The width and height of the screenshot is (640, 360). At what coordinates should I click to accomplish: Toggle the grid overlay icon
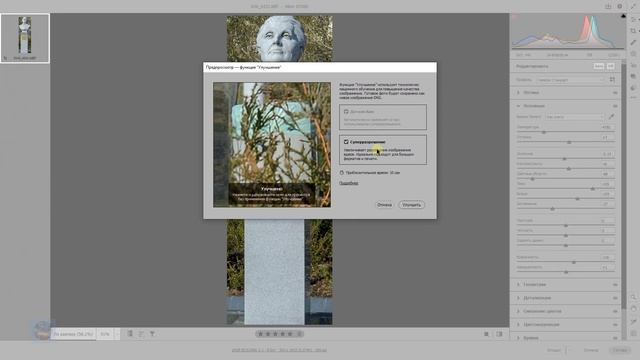[633, 333]
